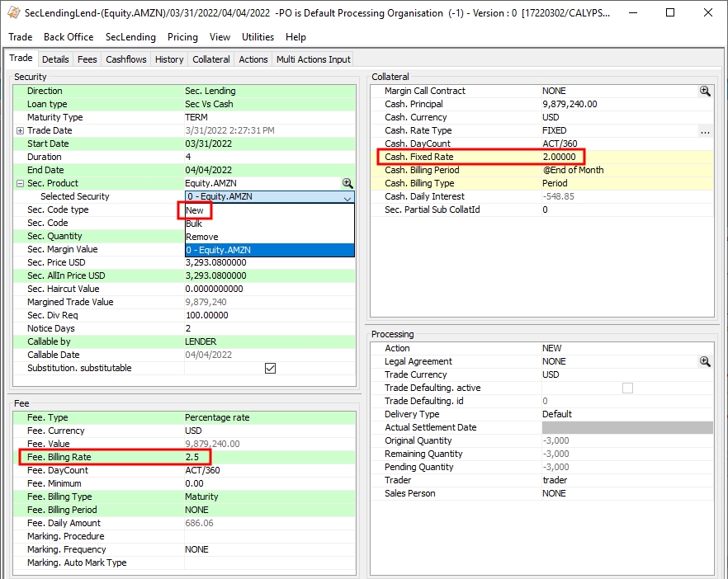Toggle the Trade Defaulting active checkbox
The image size is (728, 579).
pyautogui.click(x=627, y=388)
